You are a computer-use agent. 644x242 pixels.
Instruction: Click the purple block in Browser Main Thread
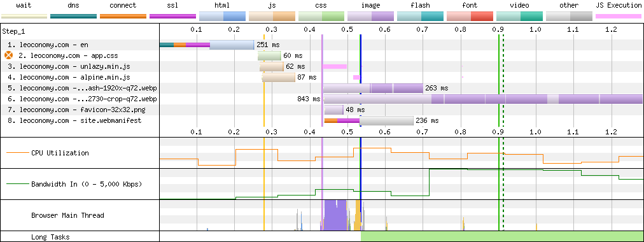point(335,215)
